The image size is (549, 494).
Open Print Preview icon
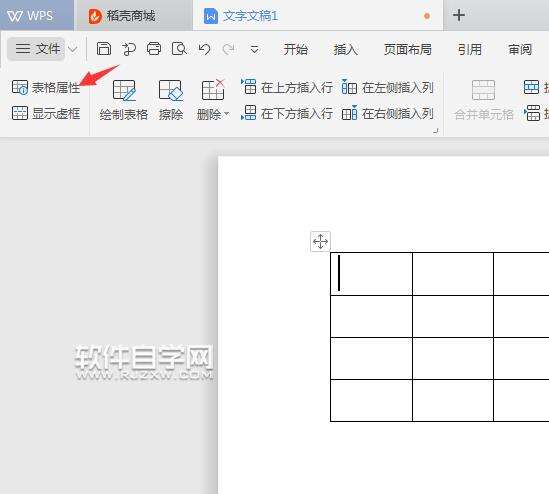179,49
